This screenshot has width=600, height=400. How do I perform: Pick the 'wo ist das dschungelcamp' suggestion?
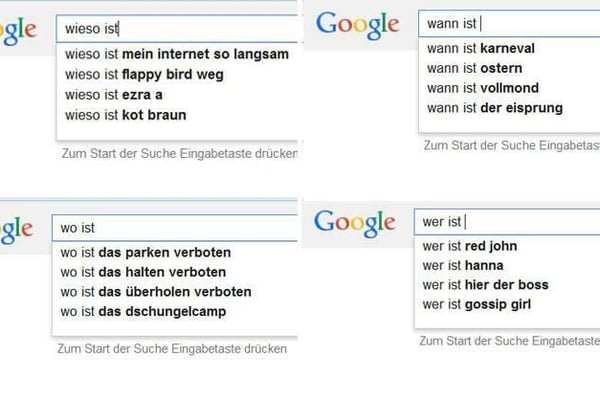[143, 312]
